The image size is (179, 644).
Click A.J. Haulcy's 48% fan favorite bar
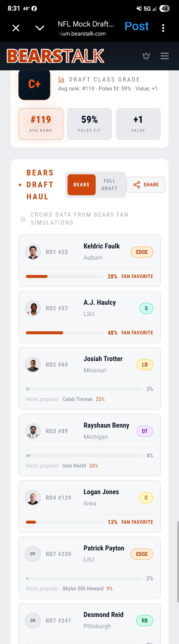65,333
